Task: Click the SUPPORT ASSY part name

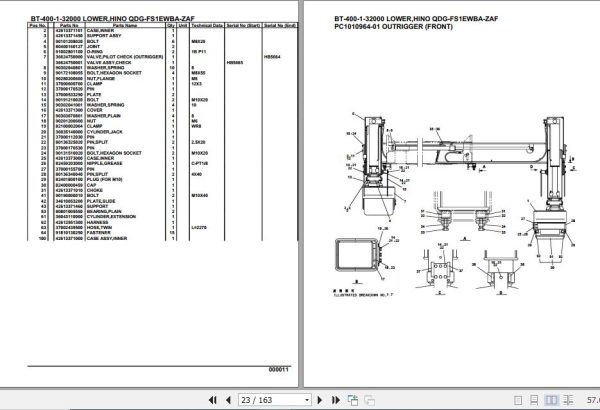Action: point(104,36)
